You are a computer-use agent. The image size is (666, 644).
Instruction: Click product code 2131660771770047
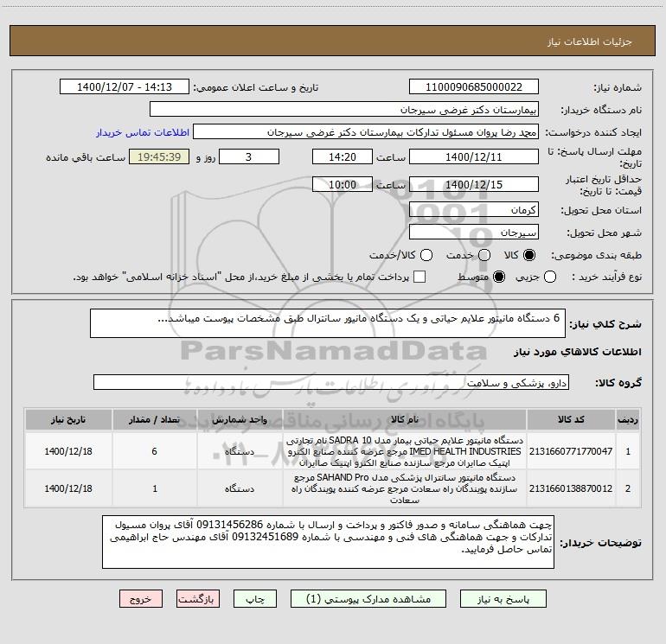coord(571,451)
